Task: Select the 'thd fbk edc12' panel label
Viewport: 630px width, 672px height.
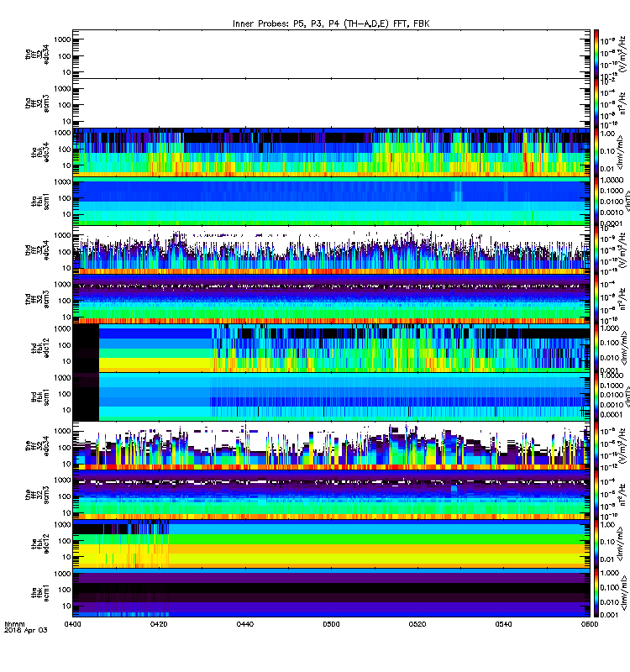Action: [40, 348]
